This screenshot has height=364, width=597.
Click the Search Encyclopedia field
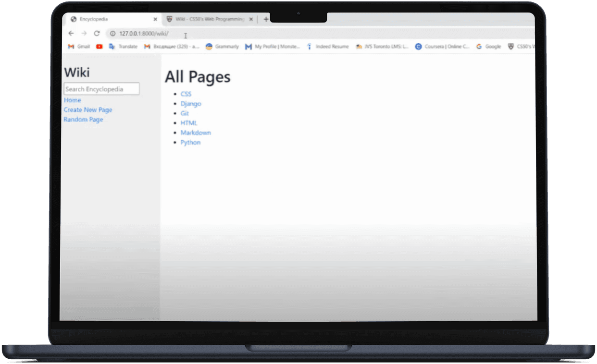[x=101, y=89]
